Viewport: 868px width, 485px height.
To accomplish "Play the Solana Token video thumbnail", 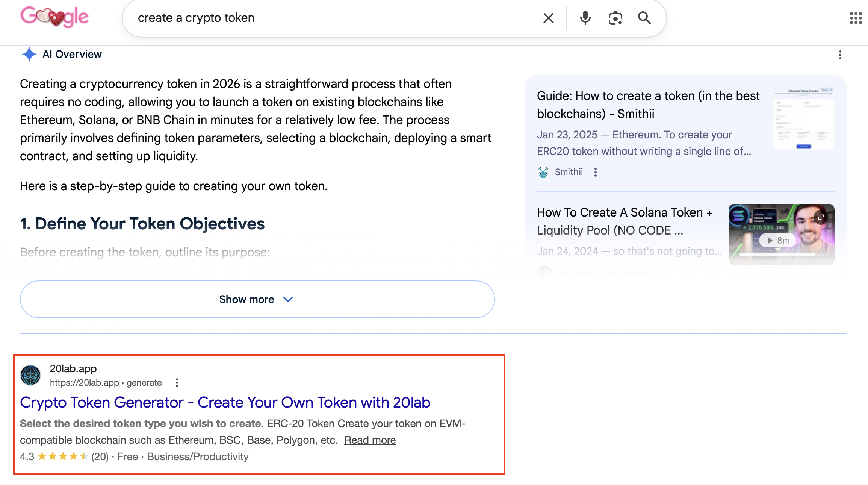I will point(781,234).
